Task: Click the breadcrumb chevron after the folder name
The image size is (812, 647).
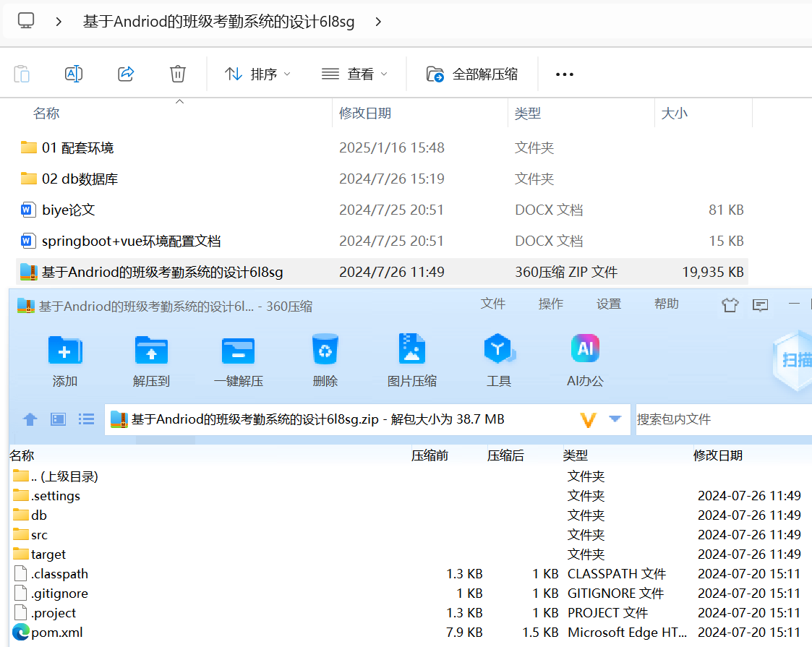Action: pyautogui.click(x=378, y=22)
